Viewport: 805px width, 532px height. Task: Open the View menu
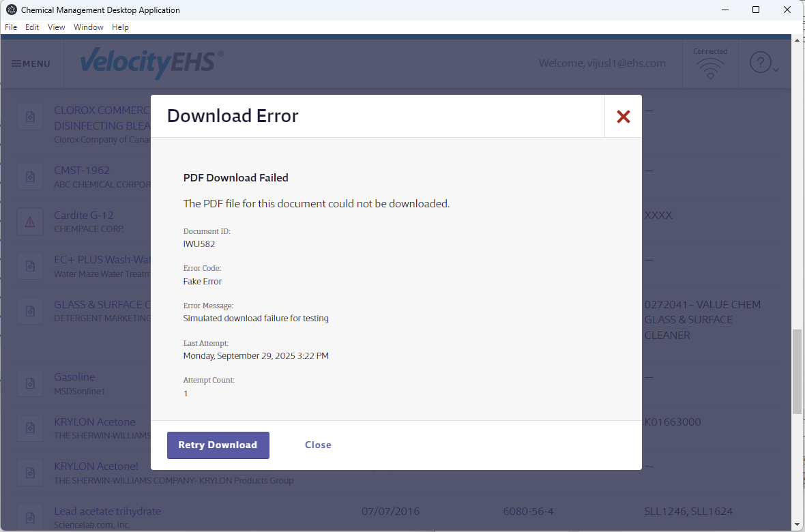tap(57, 27)
